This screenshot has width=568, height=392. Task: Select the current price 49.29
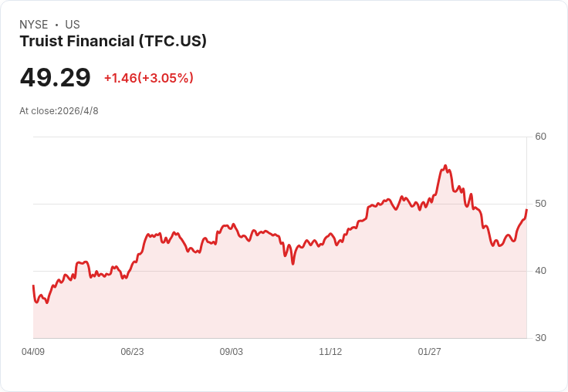55,77
